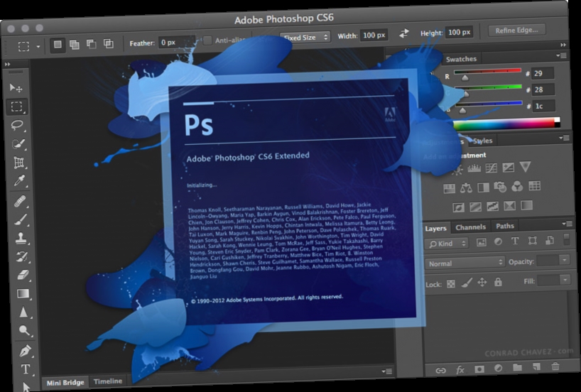Select the Eyedropper tool
The height and width of the screenshot is (392, 581).
(19, 181)
